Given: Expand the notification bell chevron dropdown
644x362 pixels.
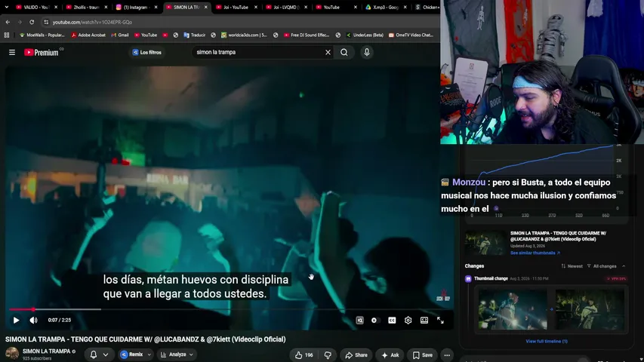Looking at the screenshot, I should pos(106,354).
